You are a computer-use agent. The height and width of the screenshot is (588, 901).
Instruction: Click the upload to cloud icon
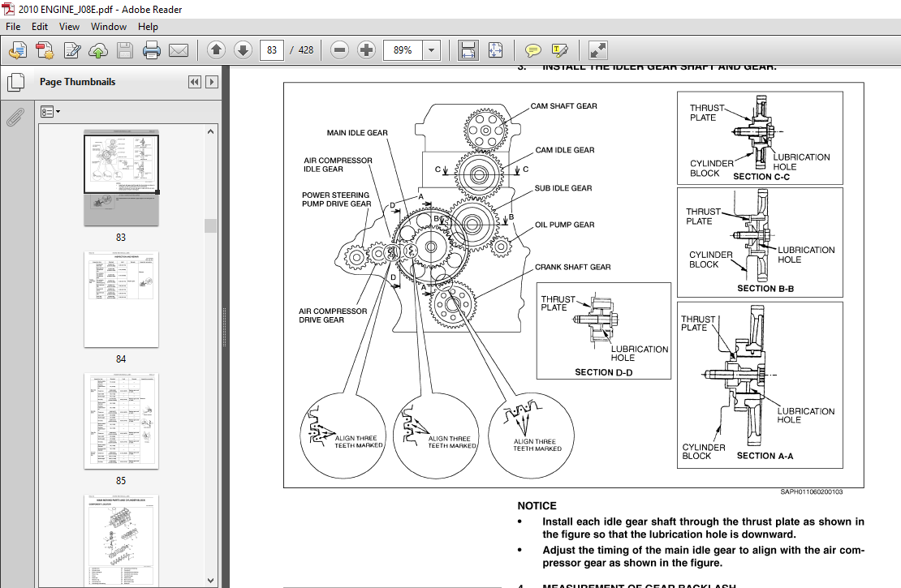click(x=98, y=50)
